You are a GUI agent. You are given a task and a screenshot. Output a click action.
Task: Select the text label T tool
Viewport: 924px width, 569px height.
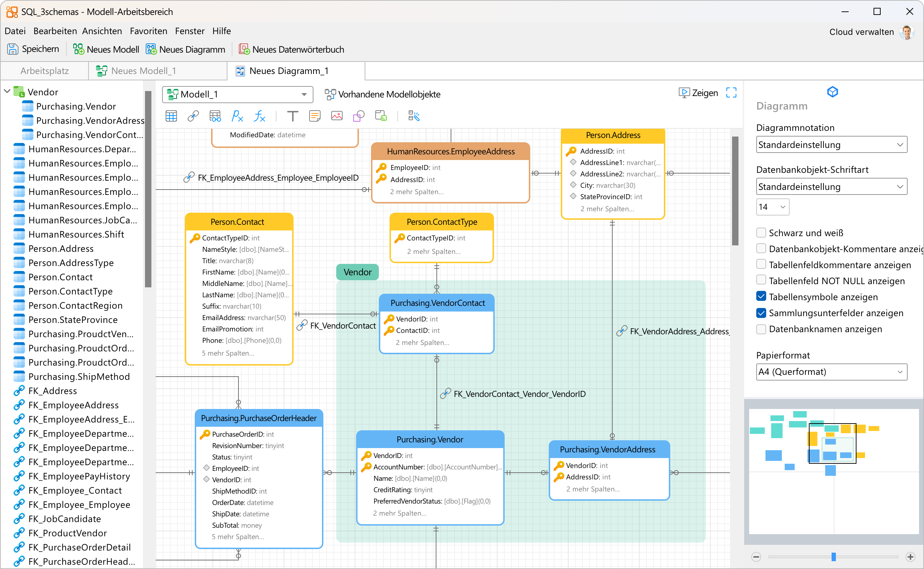pos(292,116)
